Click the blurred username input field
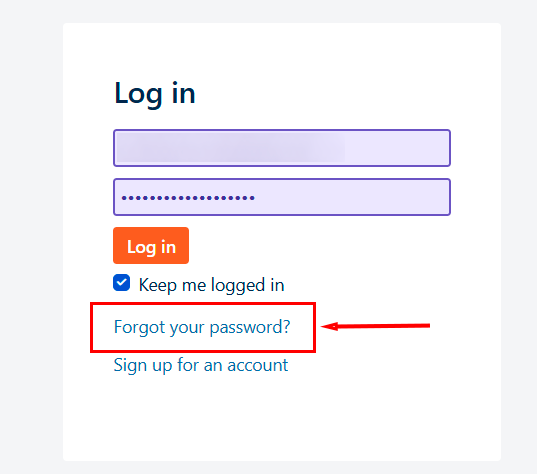Viewport: 537px width, 474px height. click(x=282, y=148)
